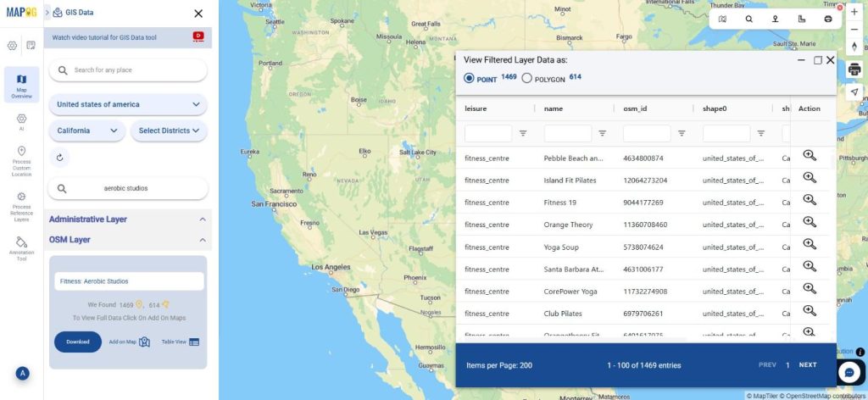Open the settings gear in sidebar

pos(12,46)
